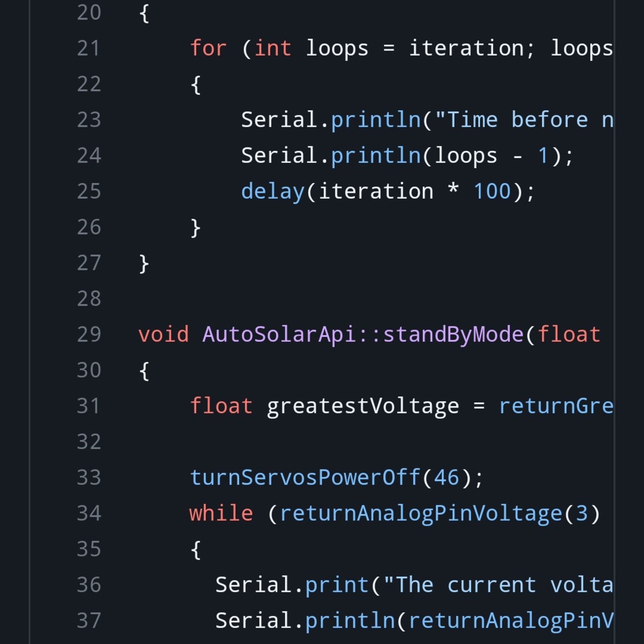This screenshot has width=644, height=644.
Task: Click line number 31
Action: click(x=89, y=406)
